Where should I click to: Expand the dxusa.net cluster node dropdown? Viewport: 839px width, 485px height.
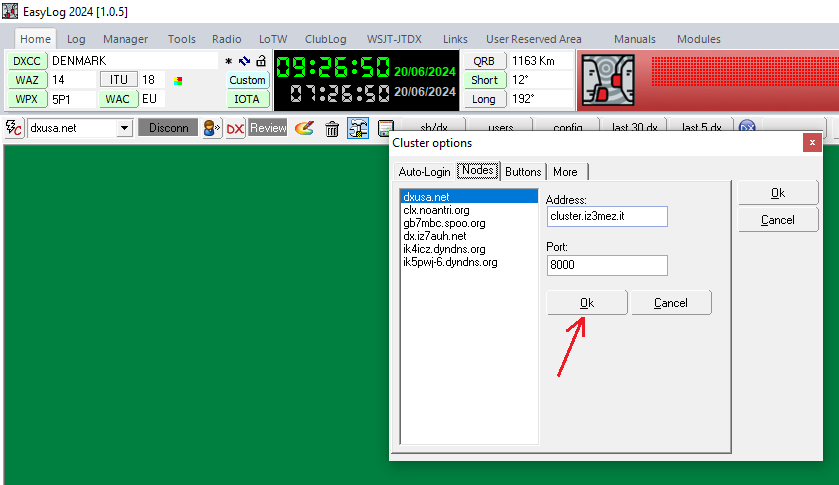click(124, 128)
